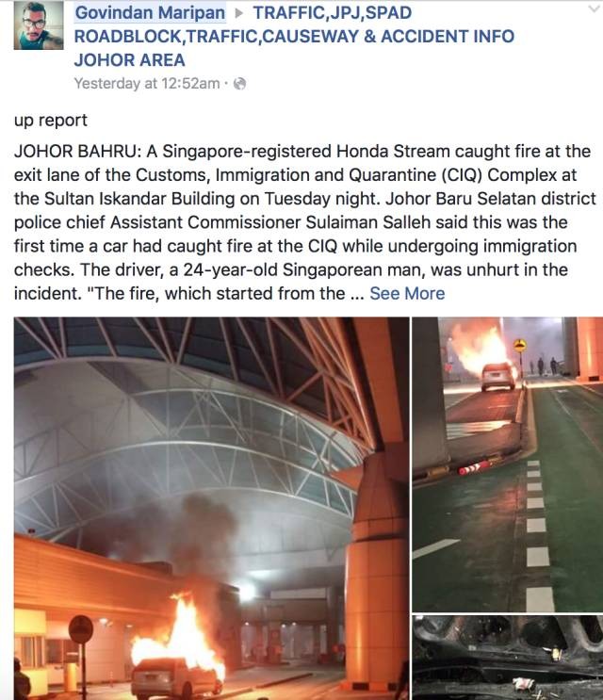Screen dimensions: 603x700
Task: Open the large burning car photo
Action: (212, 509)
